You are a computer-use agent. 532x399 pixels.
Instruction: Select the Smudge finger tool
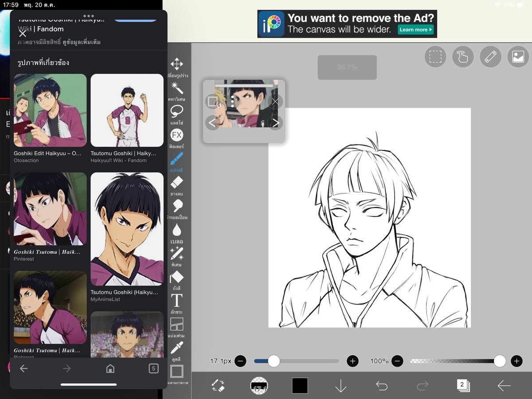tap(177, 206)
